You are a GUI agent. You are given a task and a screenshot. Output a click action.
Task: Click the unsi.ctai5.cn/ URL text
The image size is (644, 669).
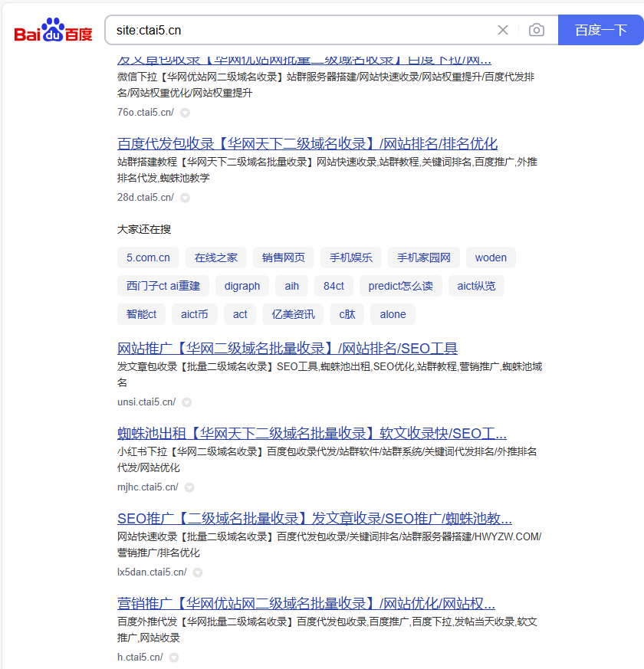tap(146, 402)
